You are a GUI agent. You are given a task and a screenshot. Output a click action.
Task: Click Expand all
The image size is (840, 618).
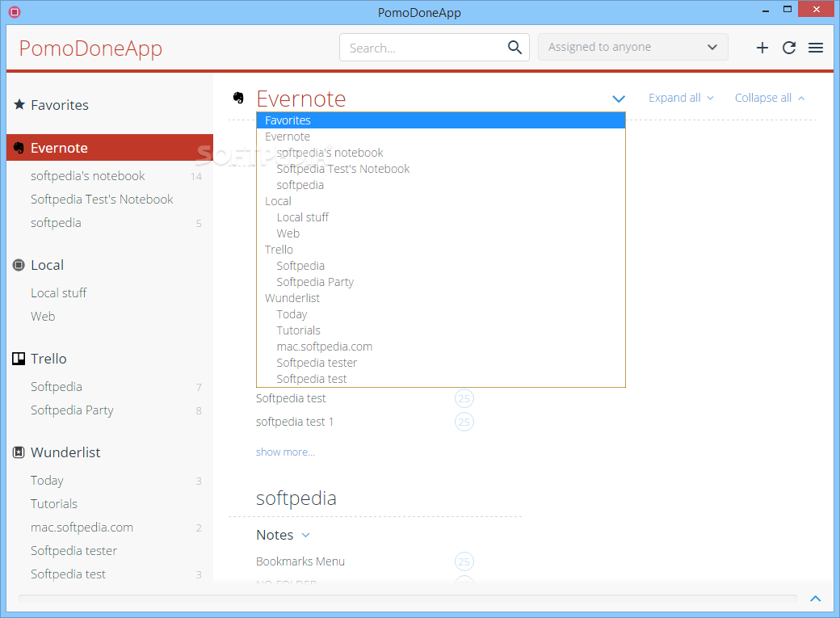coord(681,98)
